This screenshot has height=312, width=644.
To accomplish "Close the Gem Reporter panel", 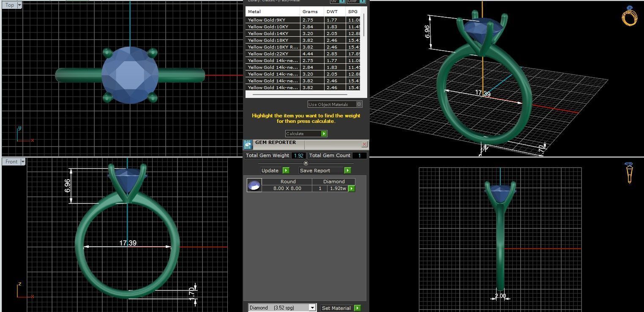I will pos(364,144).
